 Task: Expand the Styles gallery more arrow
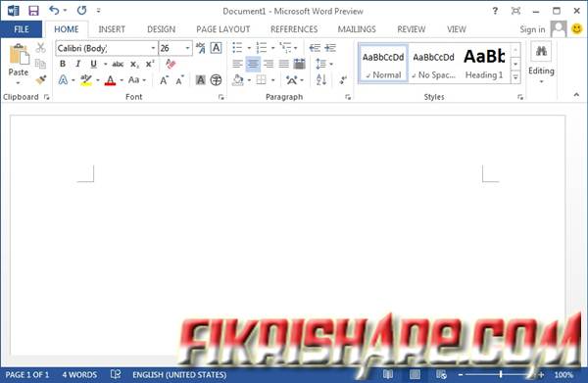point(515,77)
